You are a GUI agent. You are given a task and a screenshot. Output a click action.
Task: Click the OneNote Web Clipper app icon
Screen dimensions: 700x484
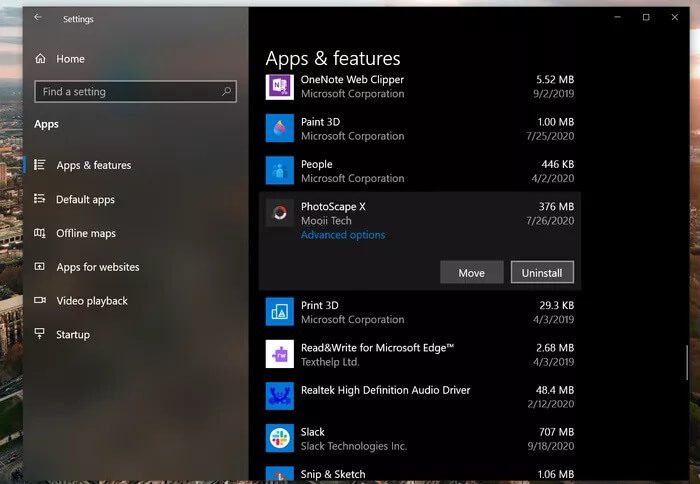280,86
